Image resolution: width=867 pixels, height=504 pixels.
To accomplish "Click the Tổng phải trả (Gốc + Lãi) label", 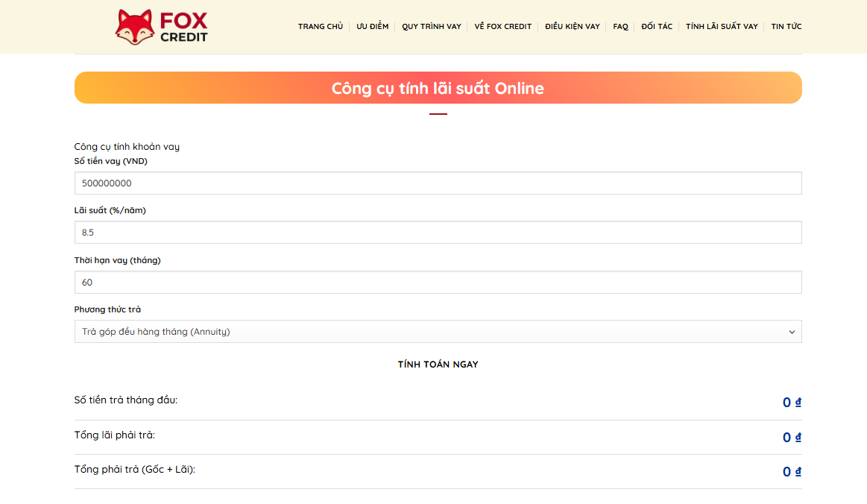I will (x=135, y=469).
